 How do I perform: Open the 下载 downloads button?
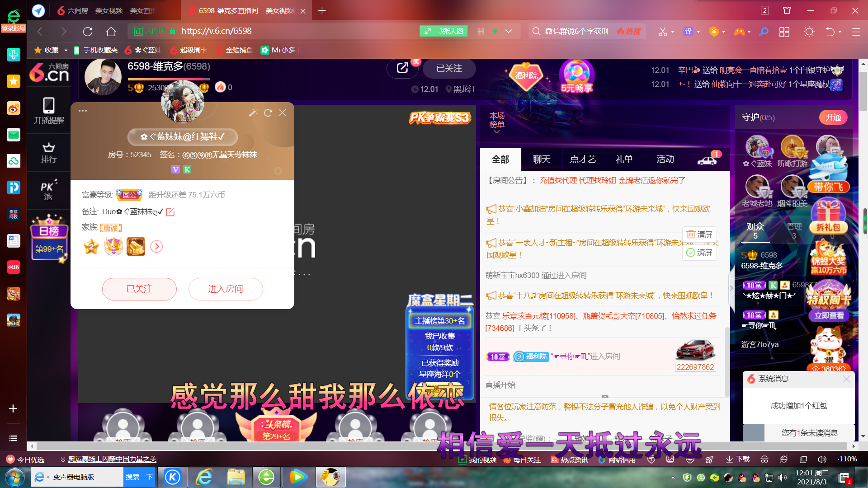[738, 459]
